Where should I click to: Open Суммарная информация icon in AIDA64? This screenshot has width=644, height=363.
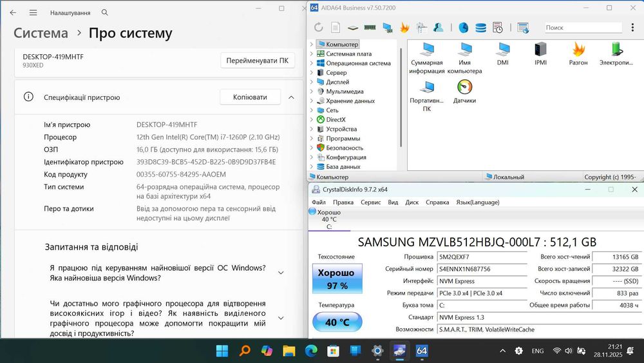point(427,58)
